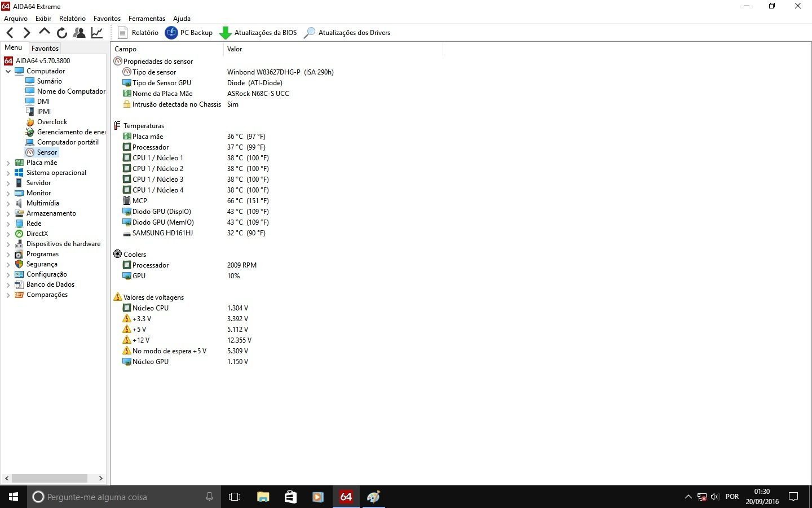This screenshot has height=508, width=812.
Task: Open the Relatório menu in the menu bar
Action: 72,19
